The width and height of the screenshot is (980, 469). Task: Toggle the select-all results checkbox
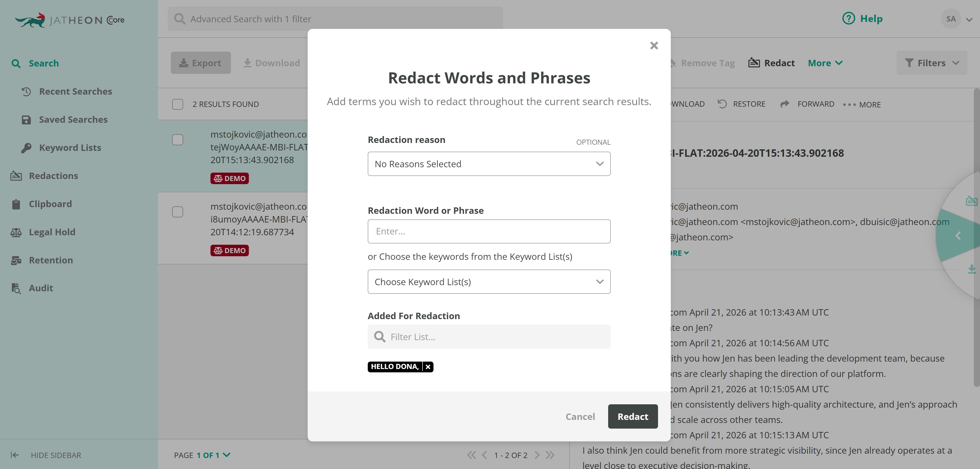point(177,104)
